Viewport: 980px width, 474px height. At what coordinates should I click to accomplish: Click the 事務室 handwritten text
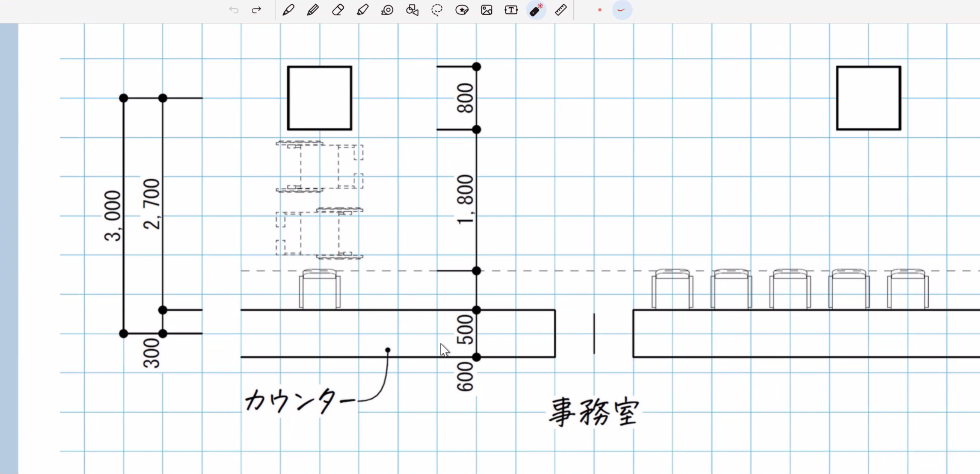click(x=594, y=412)
